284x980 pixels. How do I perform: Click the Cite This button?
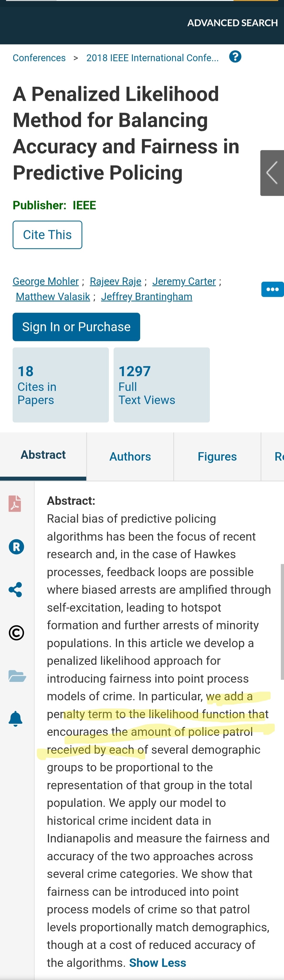48,235
